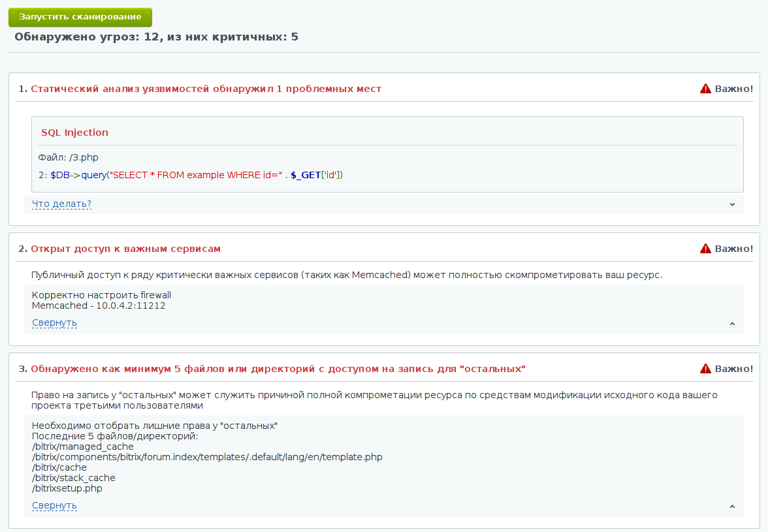768x532 pixels.
Task: Click the green «Запустить сканирование» button
Action: (x=80, y=17)
